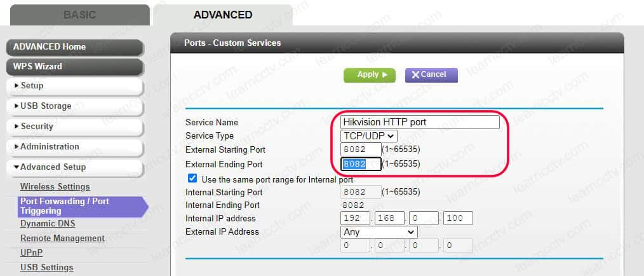The image size is (644, 276).
Task: Open Remote Management page
Action: pyautogui.click(x=62, y=238)
